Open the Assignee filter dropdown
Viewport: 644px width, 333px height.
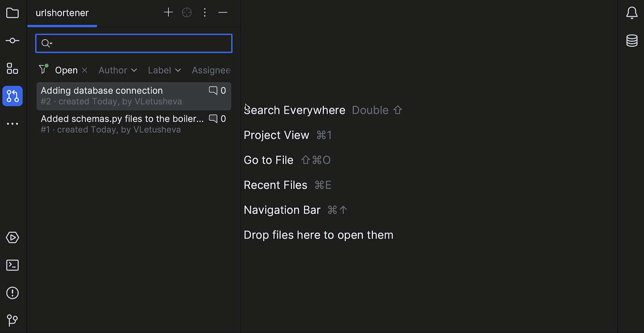tap(211, 70)
